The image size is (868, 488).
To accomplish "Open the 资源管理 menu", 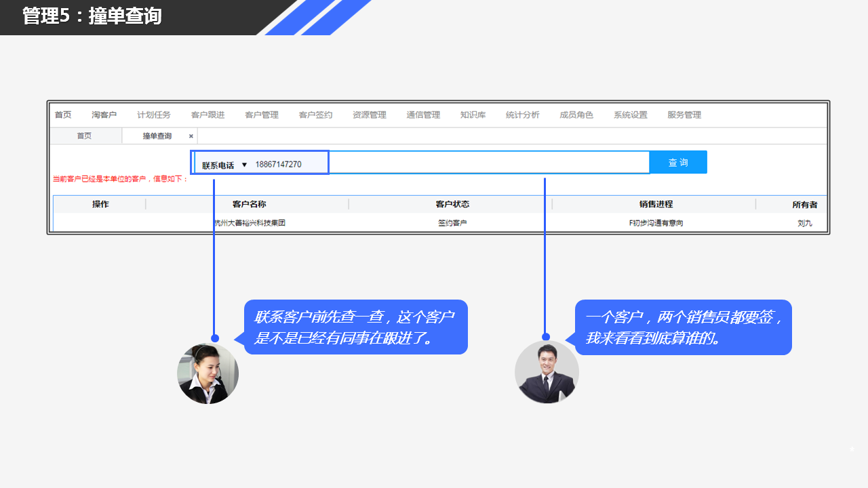I will coord(369,115).
